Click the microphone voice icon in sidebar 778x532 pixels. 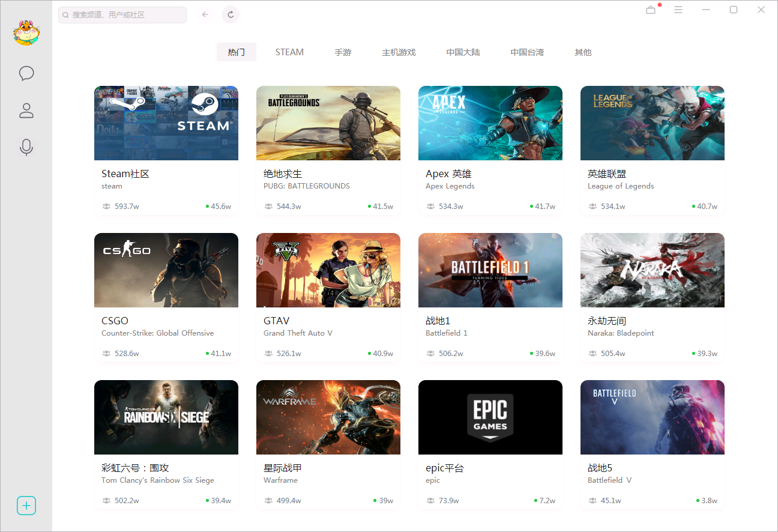click(x=26, y=148)
